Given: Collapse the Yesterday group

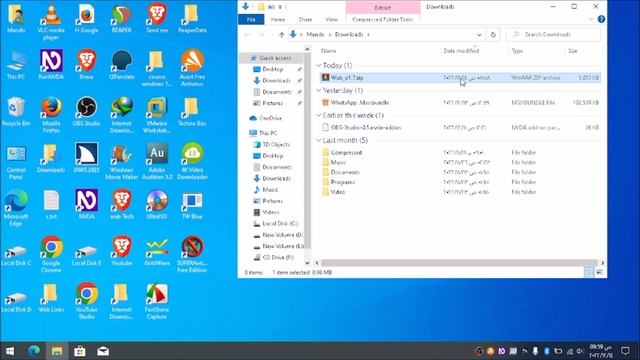Looking at the screenshot, I should point(319,90).
